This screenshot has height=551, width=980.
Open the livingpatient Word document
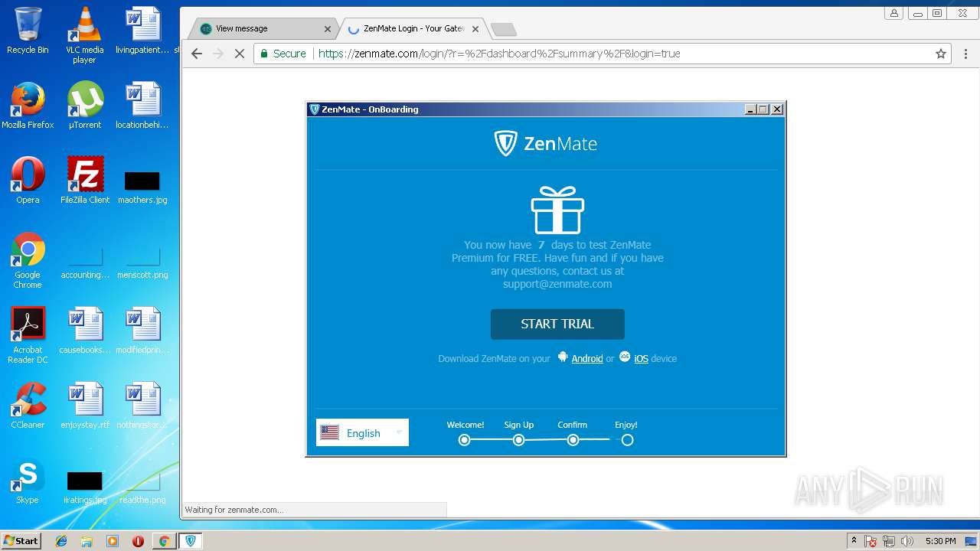point(142,31)
